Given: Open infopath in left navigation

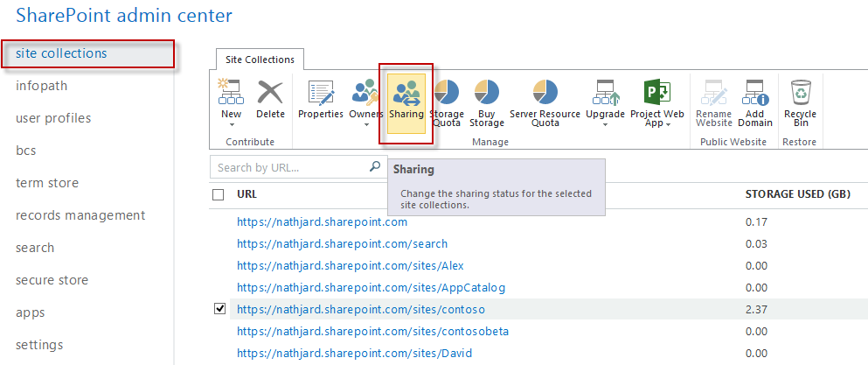Looking at the screenshot, I should click(x=41, y=86).
